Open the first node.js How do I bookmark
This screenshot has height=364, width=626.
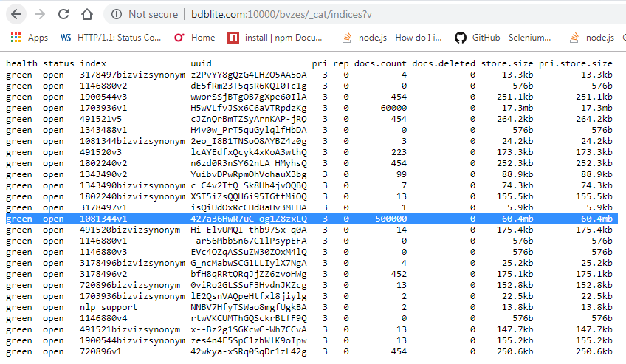click(393, 38)
